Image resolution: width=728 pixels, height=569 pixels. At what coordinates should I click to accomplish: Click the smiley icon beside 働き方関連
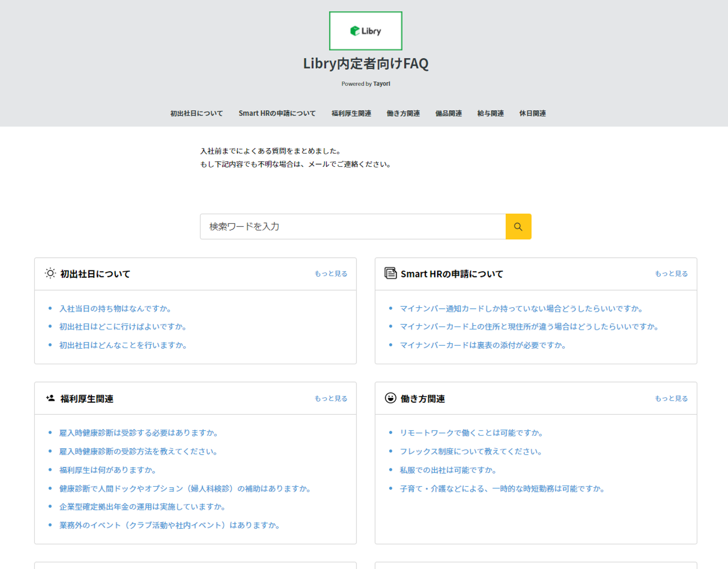[390, 398]
